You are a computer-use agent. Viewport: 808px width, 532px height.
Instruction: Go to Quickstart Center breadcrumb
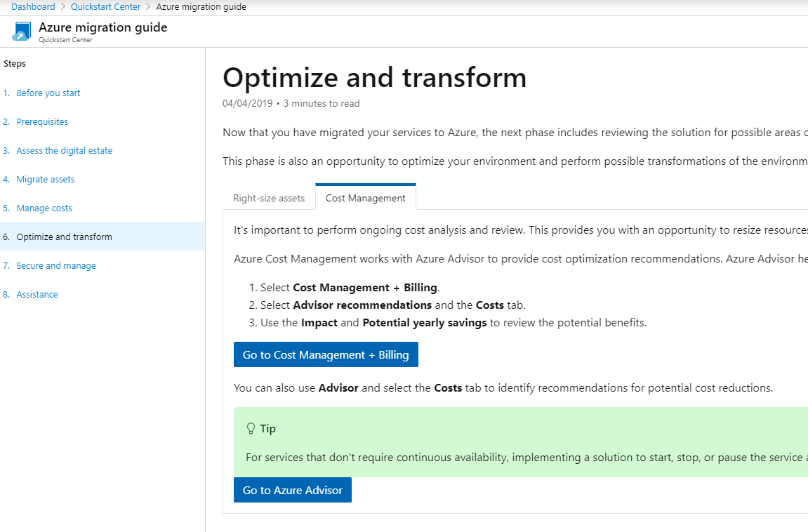point(105,7)
